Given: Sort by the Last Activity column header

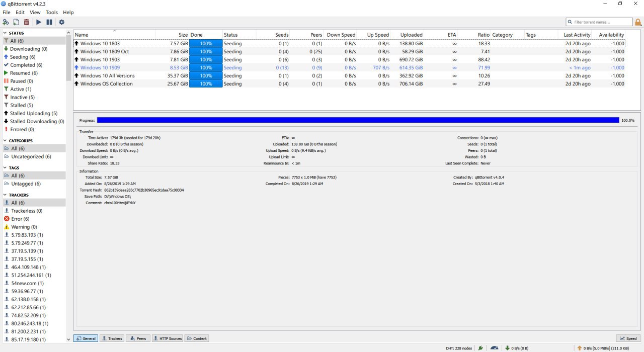Looking at the screenshot, I should pyautogui.click(x=575, y=35).
